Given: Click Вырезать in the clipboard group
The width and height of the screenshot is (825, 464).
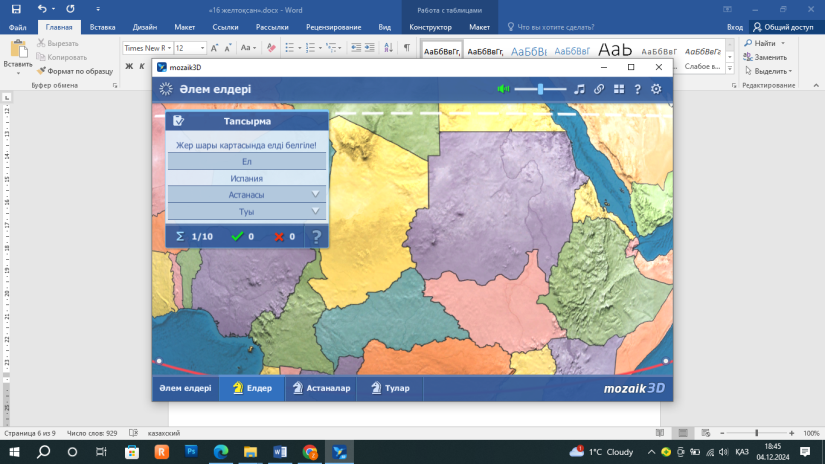Looking at the screenshot, I should coord(58,44).
